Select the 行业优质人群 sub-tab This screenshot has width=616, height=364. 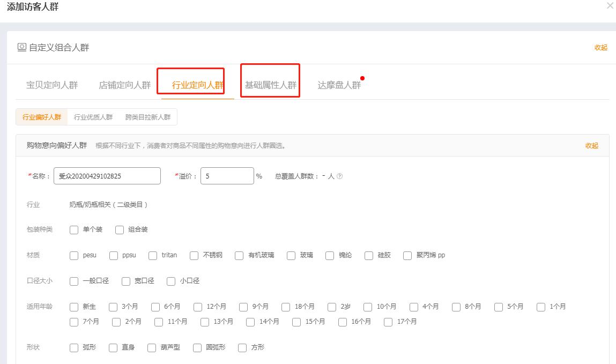click(92, 116)
